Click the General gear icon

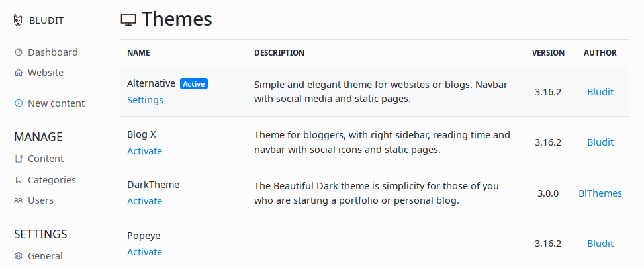[19, 256]
